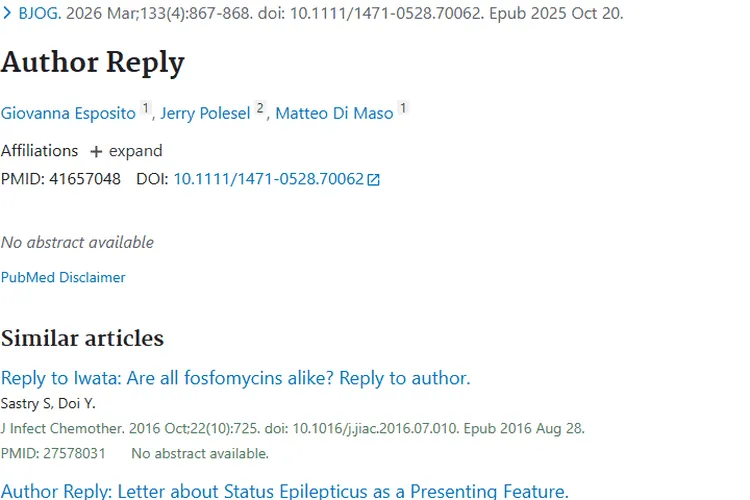Click the plus icon beside Affiliations
The width and height of the screenshot is (750, 500).
click(x=96, y=151)
